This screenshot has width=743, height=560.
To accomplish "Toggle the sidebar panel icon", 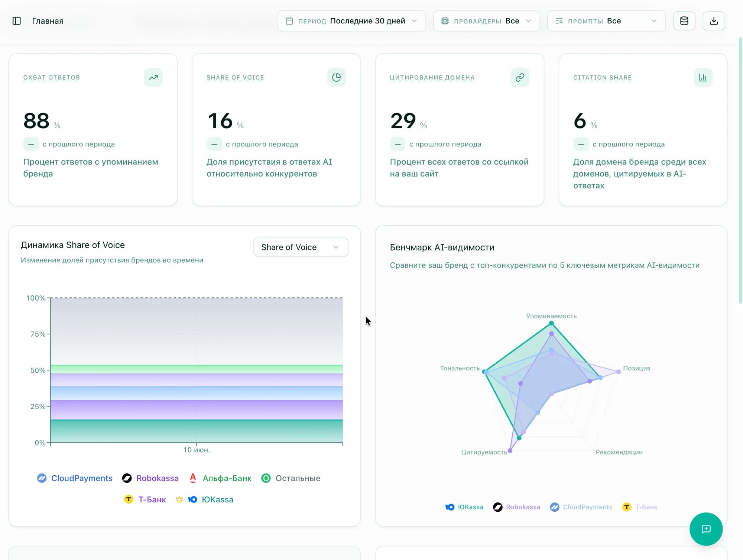I will [x=17, y=21].
